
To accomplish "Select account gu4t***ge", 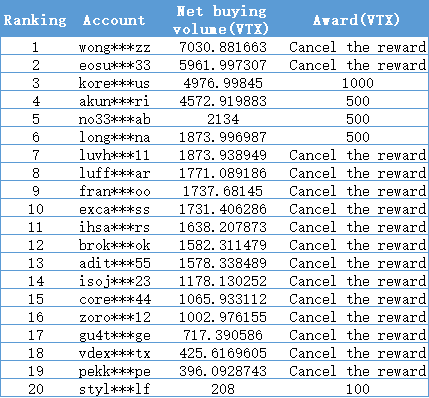I will click(x=114, y=335).
